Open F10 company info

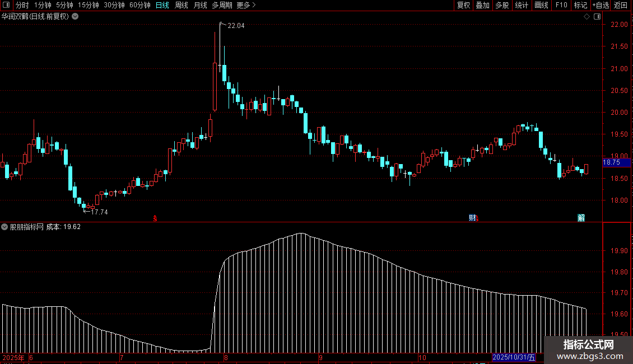(x=561, y=5)
